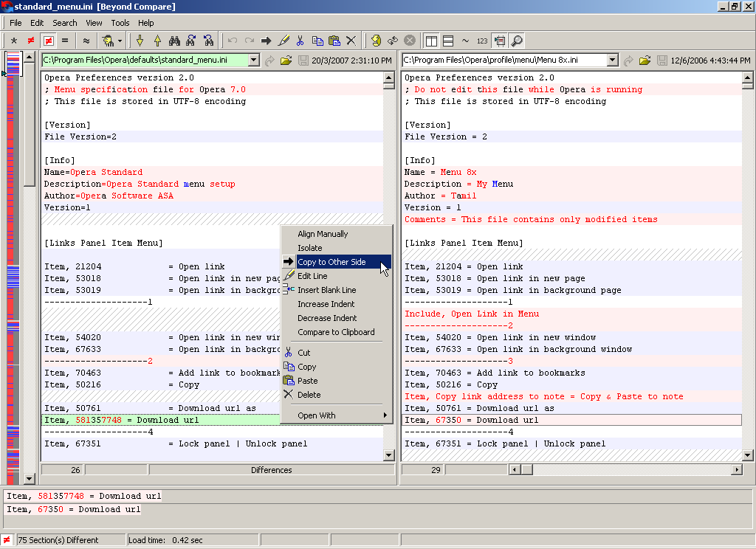756x549 pixels.
Task: Expand the Open With submenu
Action: pyautogui.click(x=337, y=415)
